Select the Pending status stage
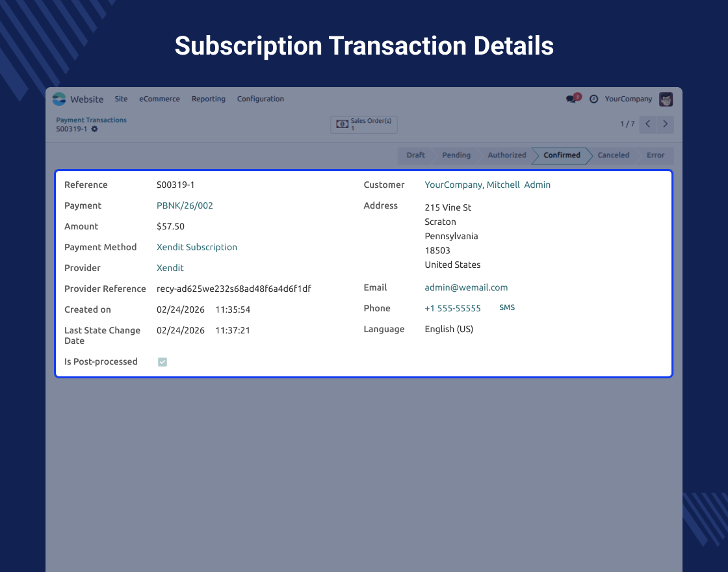The image size is (728, 572). (x=456, y=155)
